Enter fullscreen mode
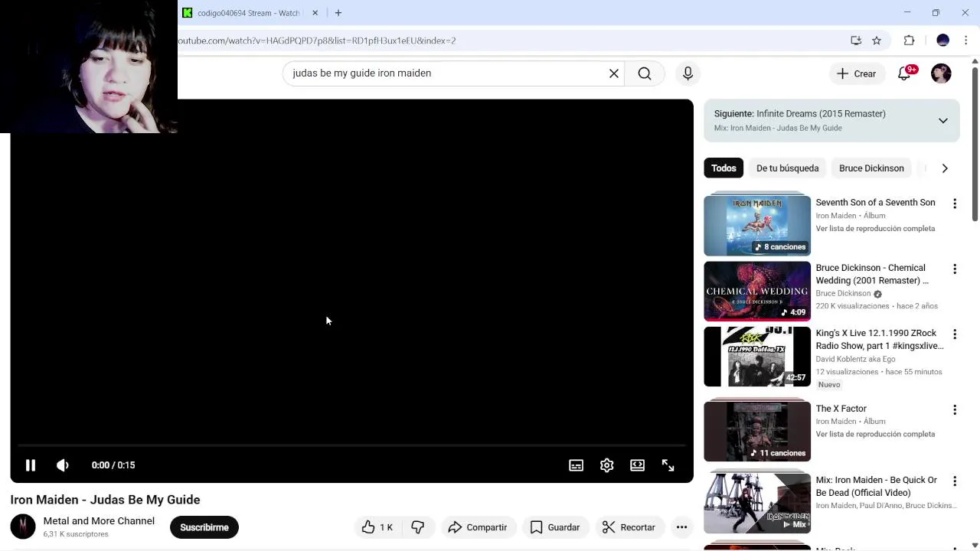Viewport: 980px width, 551px height. click(x=668, y=465)
